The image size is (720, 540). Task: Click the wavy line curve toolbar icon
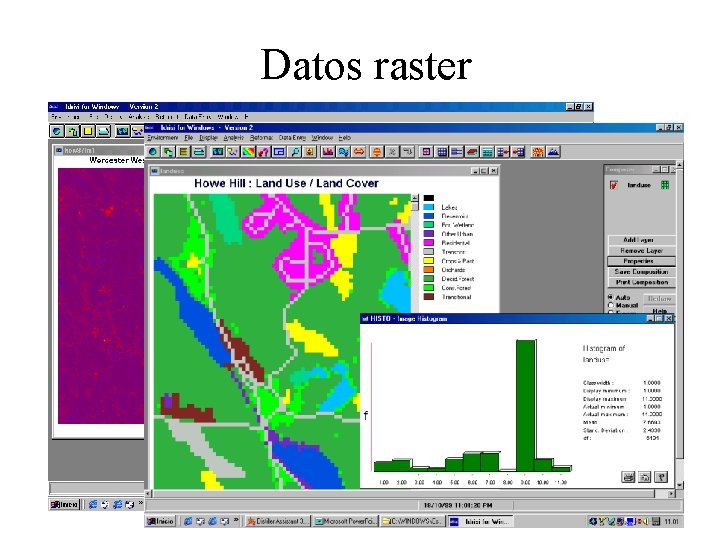click(233, 152)
